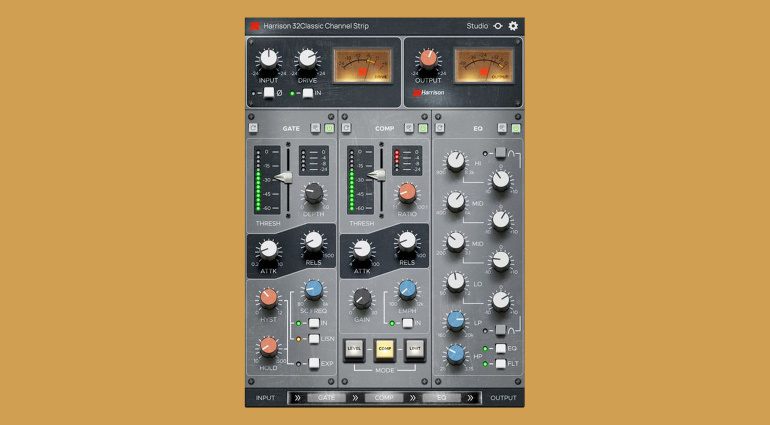
Task: Select the GATE block in signal chain
Action: pos(325,398)
